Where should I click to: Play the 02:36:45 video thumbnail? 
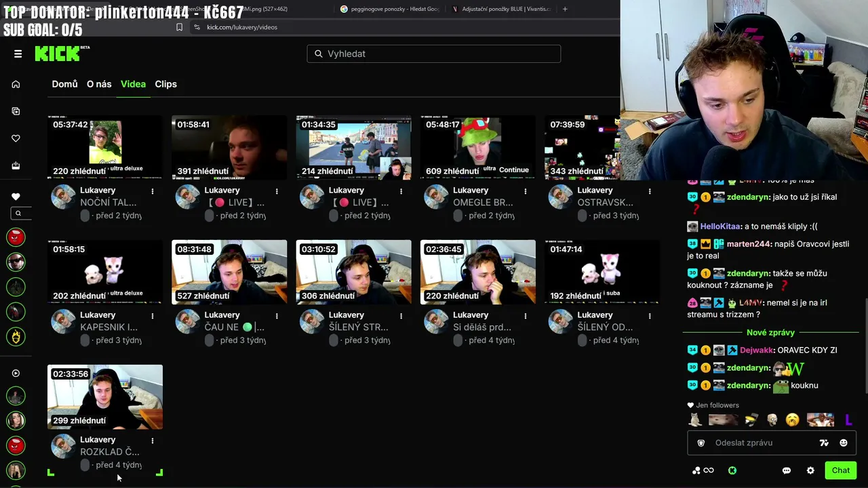coord(478,272)
